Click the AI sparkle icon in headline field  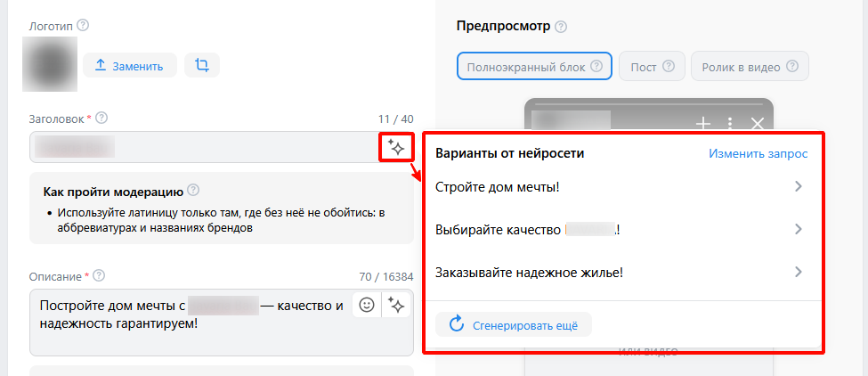[x=396, y=147]
